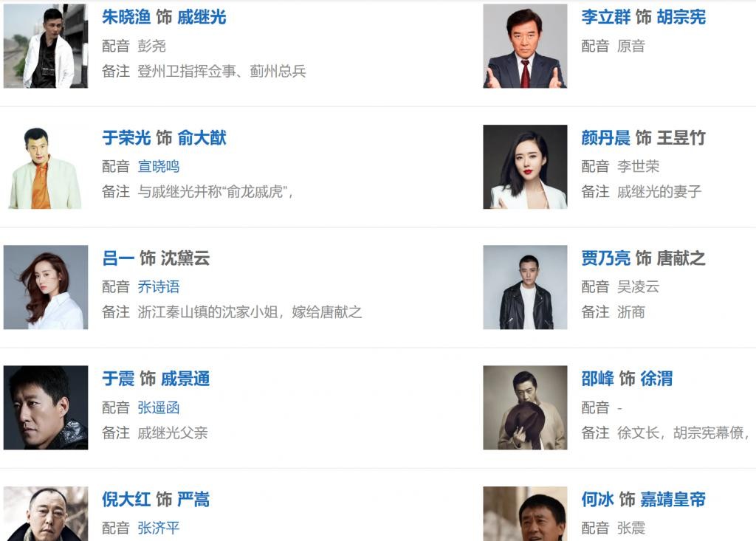Image resolution: width=756 pixels, height=541 pixels.
Task: Click actor photo of 朱晓渔
Action: pyautogui.click(x=46, y=46)
